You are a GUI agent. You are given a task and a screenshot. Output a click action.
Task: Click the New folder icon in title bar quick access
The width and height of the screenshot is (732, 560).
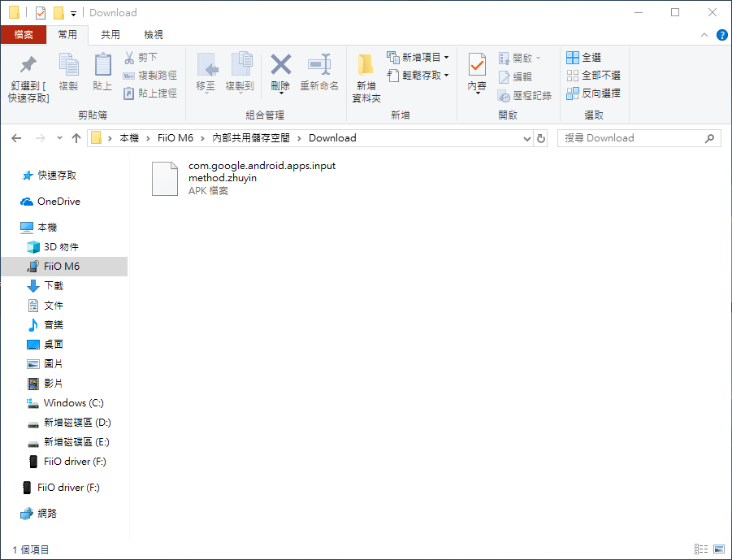click(58, 13)
